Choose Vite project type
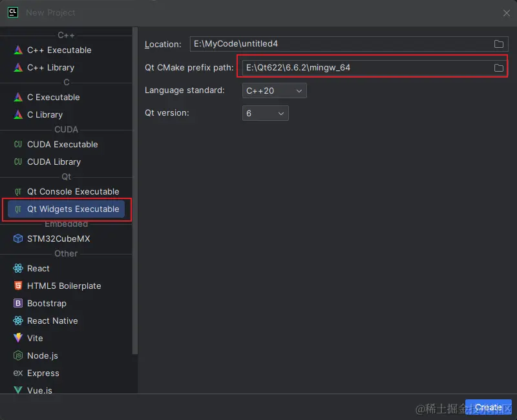 pyautogui.click(x=67, y=338)
